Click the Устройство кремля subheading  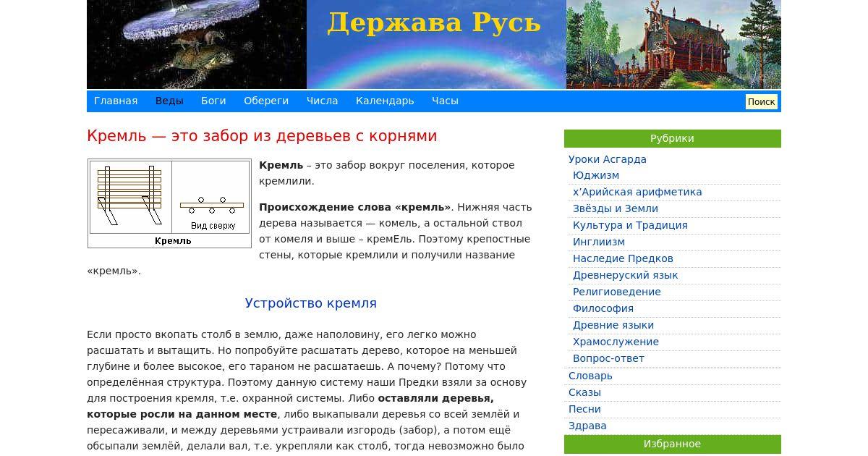[x=311, y=303]
